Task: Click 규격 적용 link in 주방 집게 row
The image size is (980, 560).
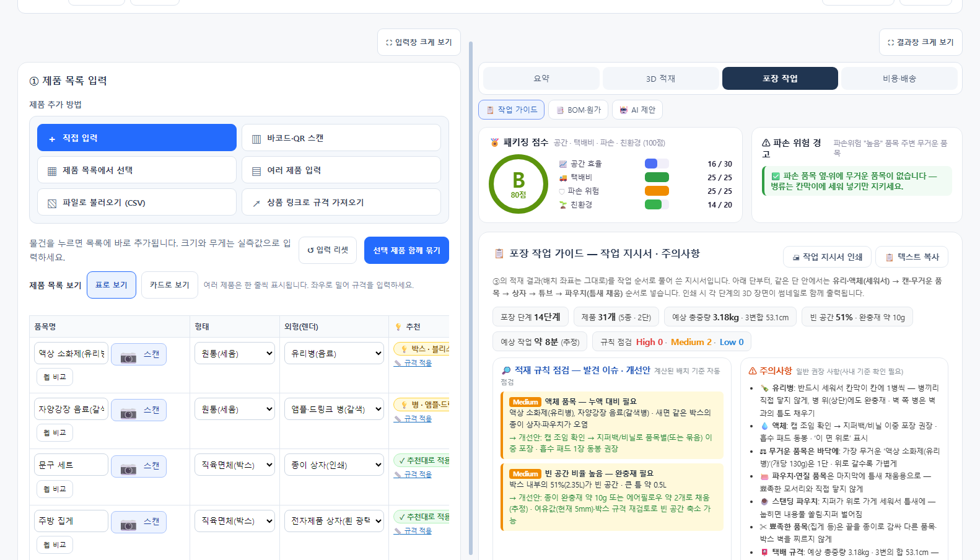Action: (x=413, y=531)
